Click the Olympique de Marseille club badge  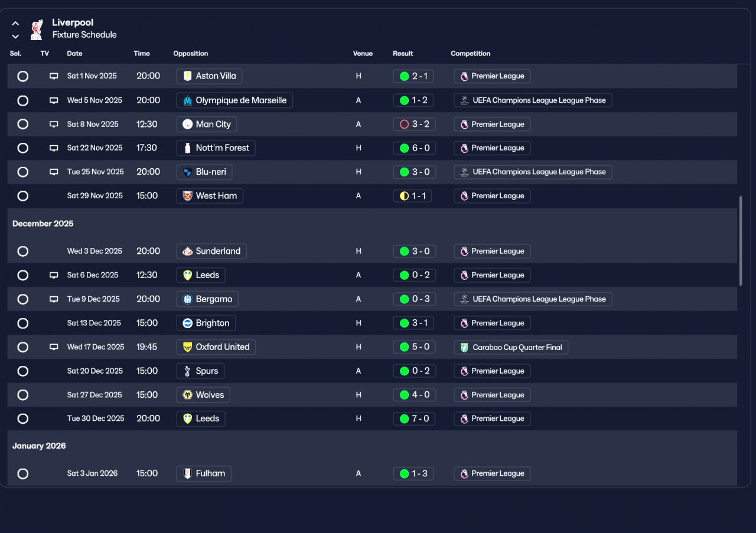tap(187, 100)
